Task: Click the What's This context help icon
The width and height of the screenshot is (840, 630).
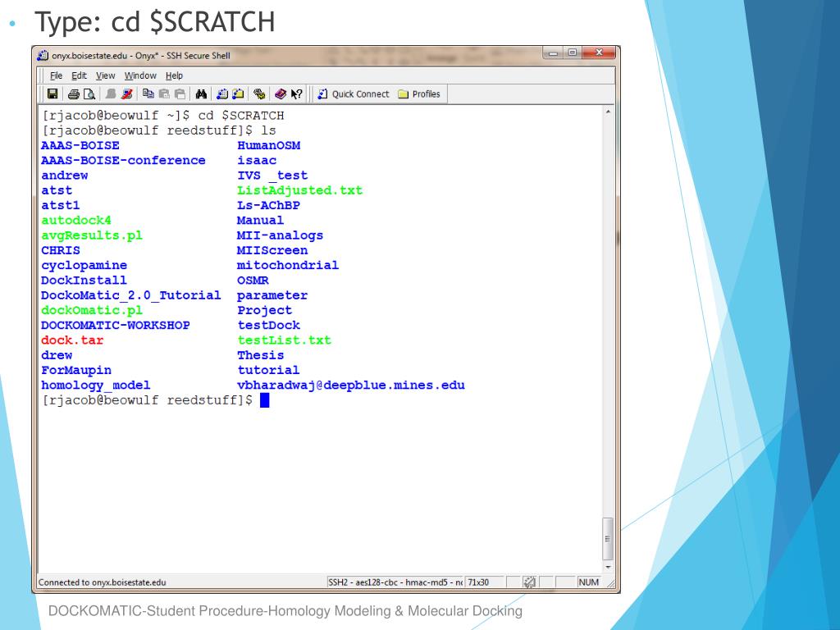Action: [x=295, y=94]
